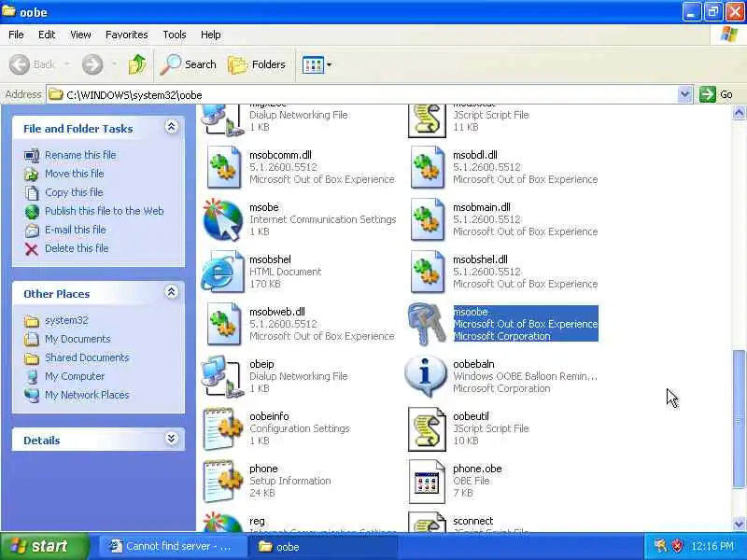
Task: Select the msobweb.dll file icon
Action: click(x=223, y=324)
